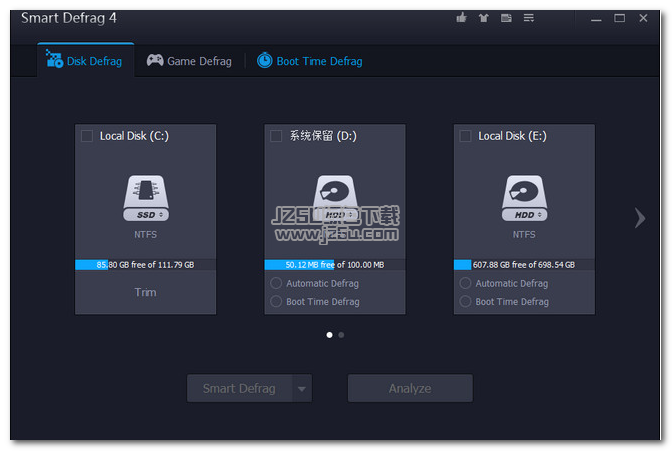Open the options menu icon
The image size is (672, 451).
(x=528, y=18)
